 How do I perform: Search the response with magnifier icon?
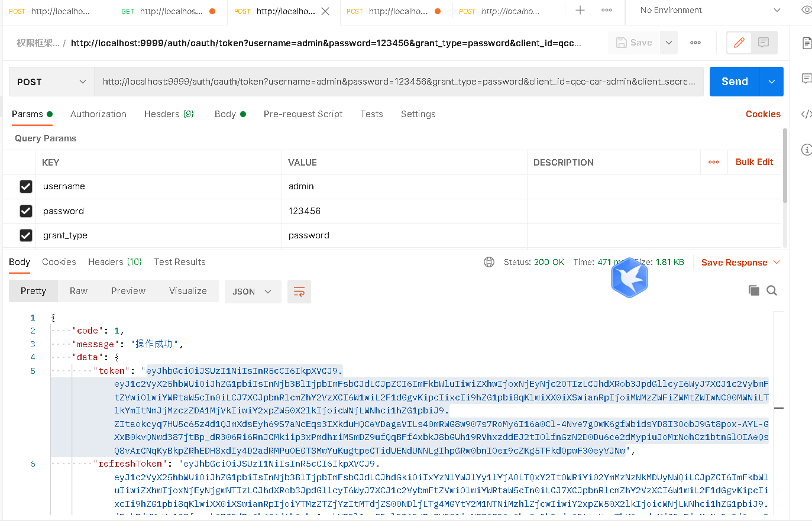(x=772, y=290)
